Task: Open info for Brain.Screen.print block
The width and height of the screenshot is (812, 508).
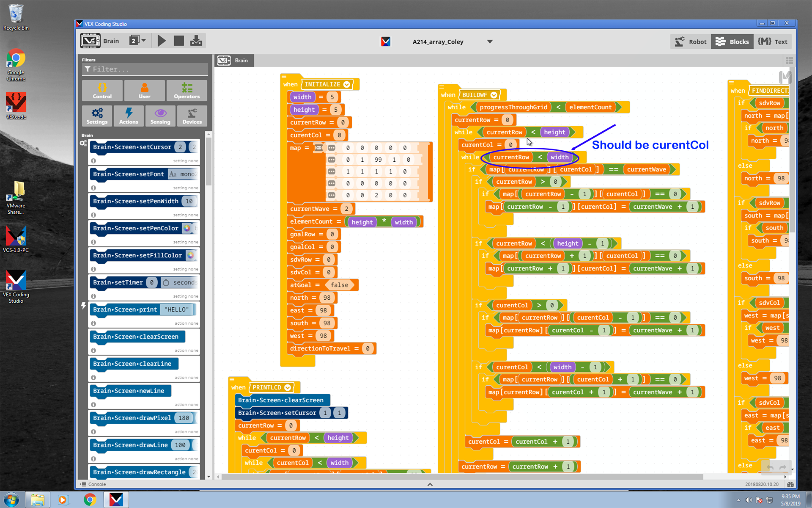Action: point(93,323)
